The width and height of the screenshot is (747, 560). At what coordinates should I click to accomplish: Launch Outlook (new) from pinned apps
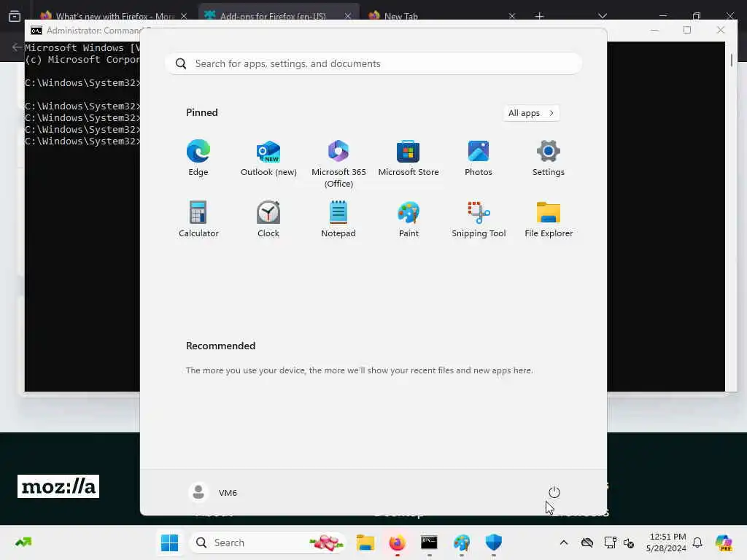(x=268, y=158)
